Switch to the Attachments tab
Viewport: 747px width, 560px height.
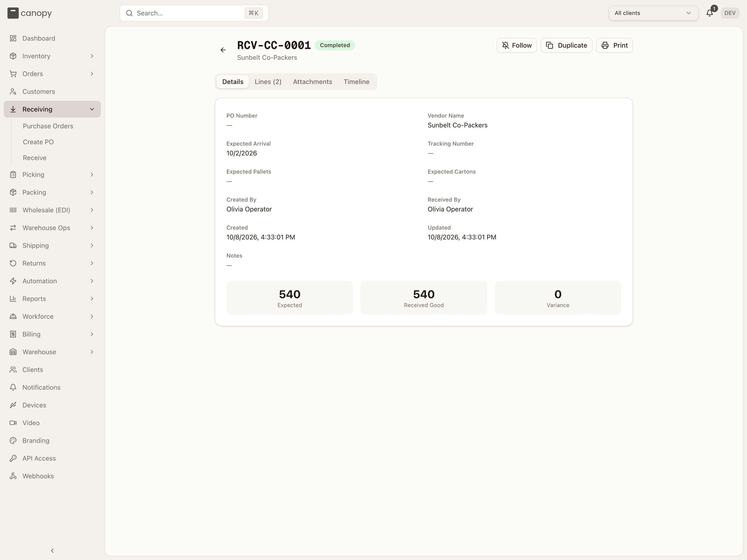pyautogui.click(x=312, y=82)
